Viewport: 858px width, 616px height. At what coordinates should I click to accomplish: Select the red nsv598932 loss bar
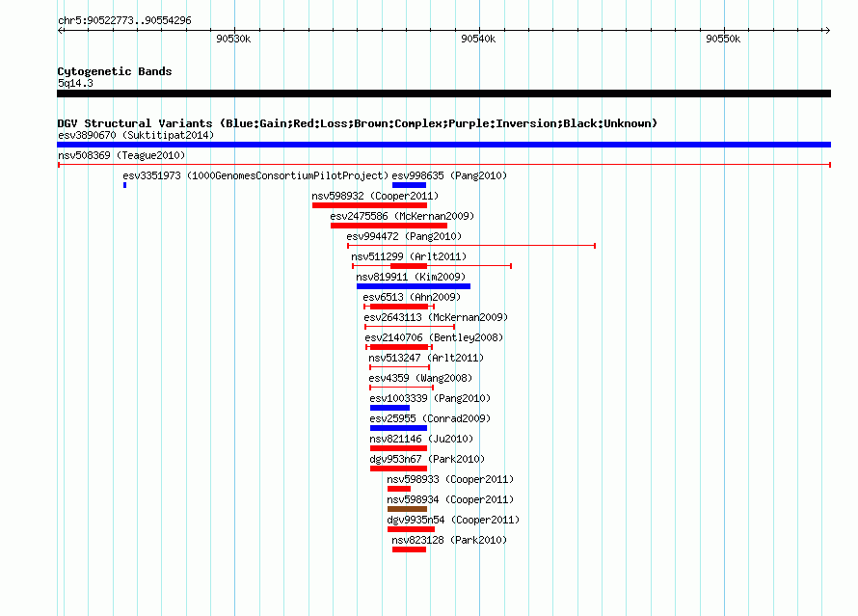[x=369, y=205]
